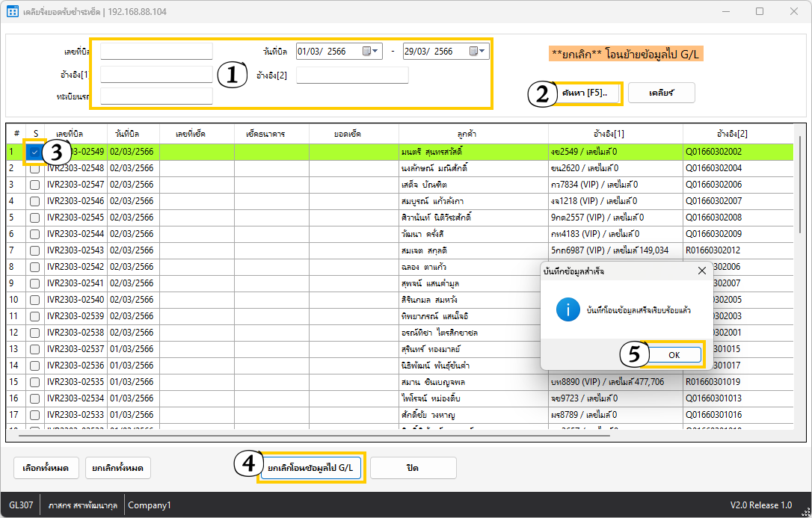Click the เลือกทั้งหมด select-all button
This screenshot has height=518, width=812.
coord(45,468)
